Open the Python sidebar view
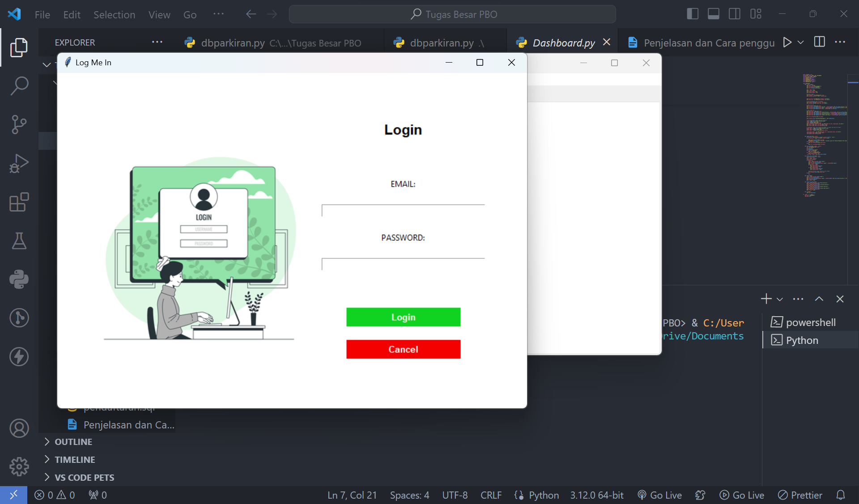859x504 pixels. tap(19, 280)
